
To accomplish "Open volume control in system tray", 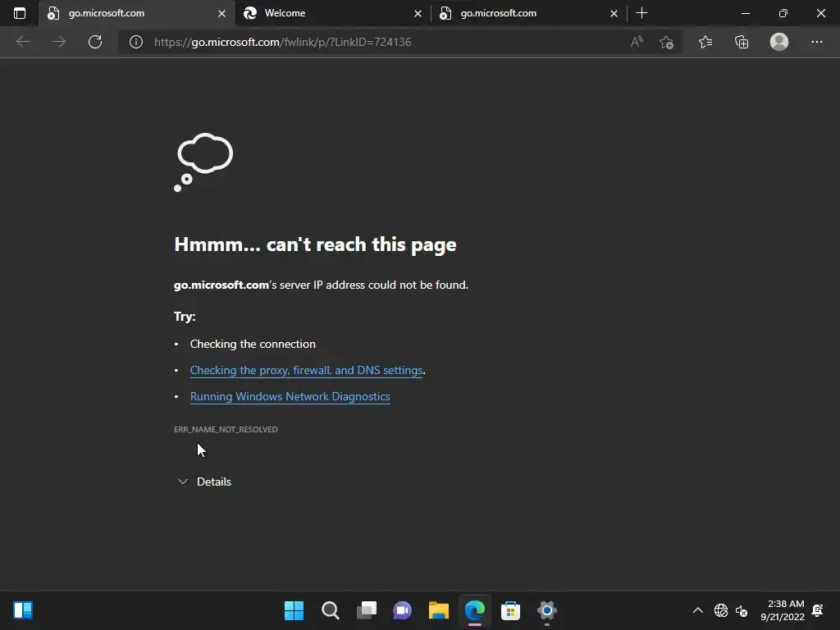I will (x=742, y=610).
